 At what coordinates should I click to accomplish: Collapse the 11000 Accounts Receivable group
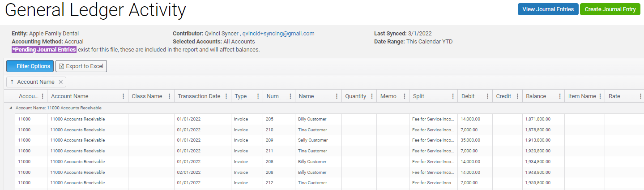coord(11,108)
